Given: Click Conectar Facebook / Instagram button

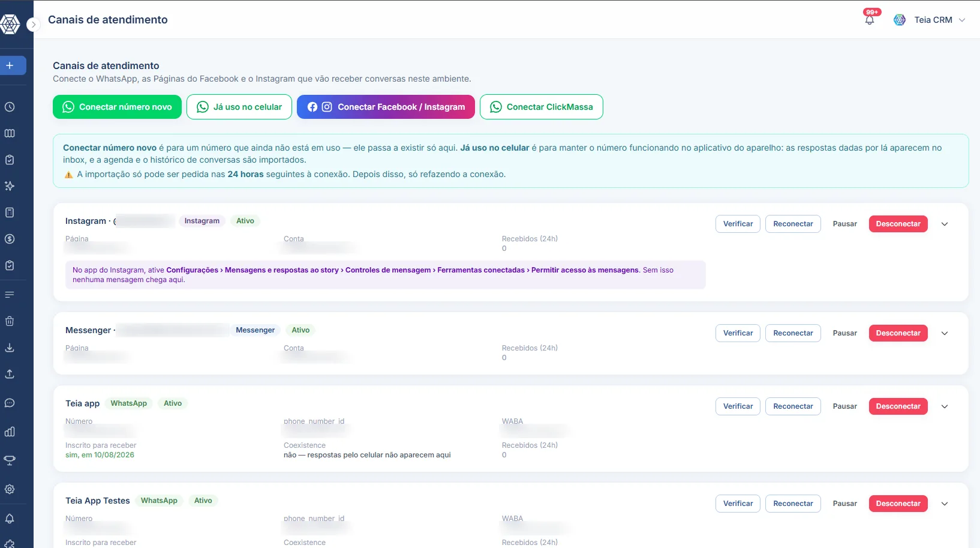Looking at the screenshot, I should pyautogui.click(x=386, y=107).
